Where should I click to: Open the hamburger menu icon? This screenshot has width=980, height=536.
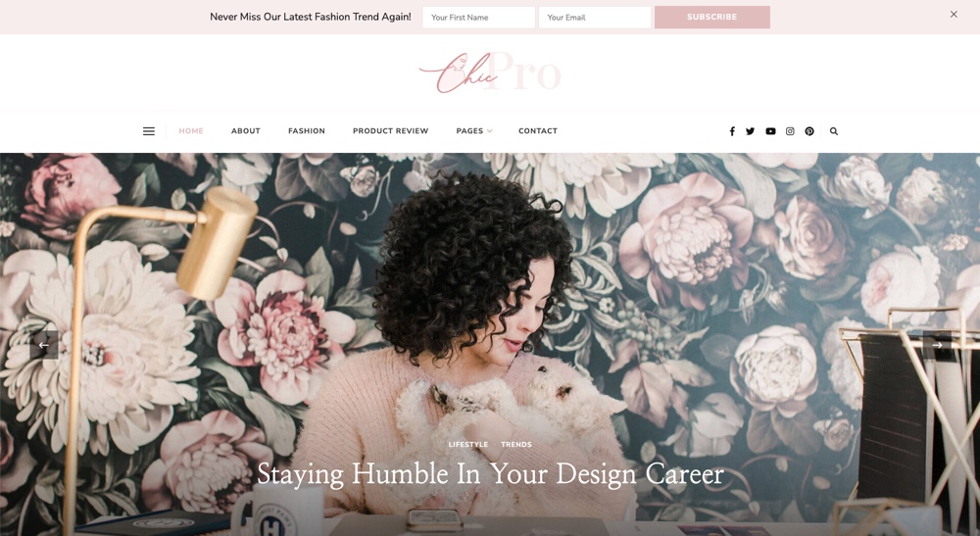149,131
